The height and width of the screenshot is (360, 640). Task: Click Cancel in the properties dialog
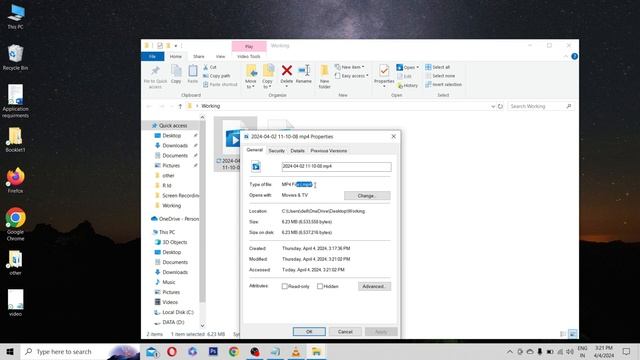click(345, 332)
